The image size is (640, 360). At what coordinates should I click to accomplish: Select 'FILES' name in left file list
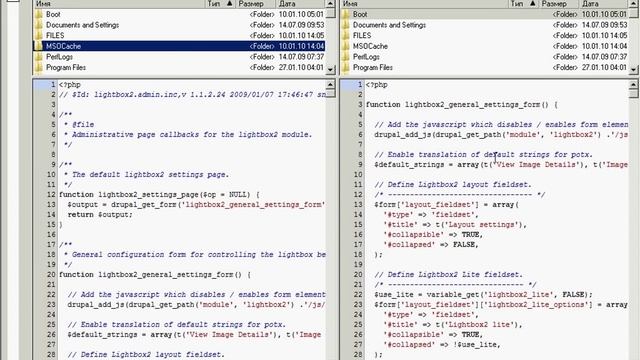pyautogui.click(x=55, y=36)
